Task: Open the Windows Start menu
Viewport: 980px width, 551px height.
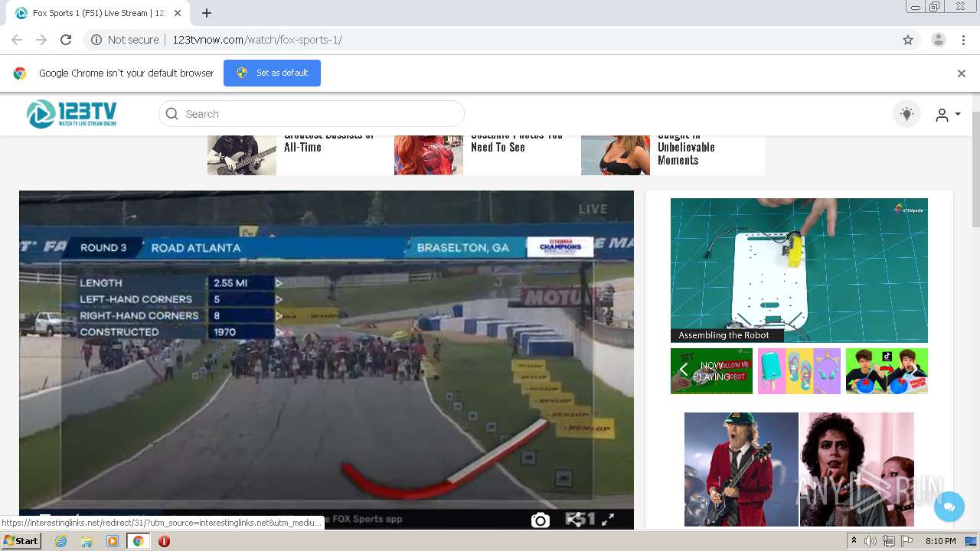Action: (x=21, y=541)
